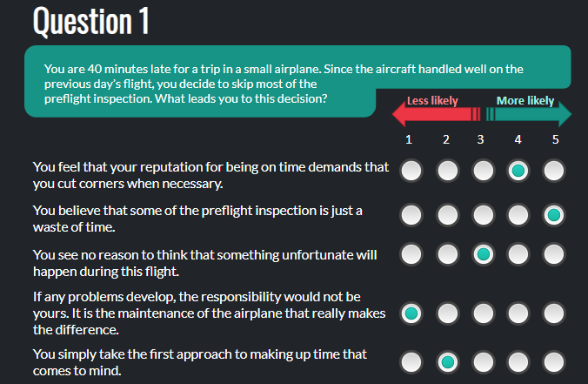Select rating 4 for something unfortunate statement

tap(518, 254)
